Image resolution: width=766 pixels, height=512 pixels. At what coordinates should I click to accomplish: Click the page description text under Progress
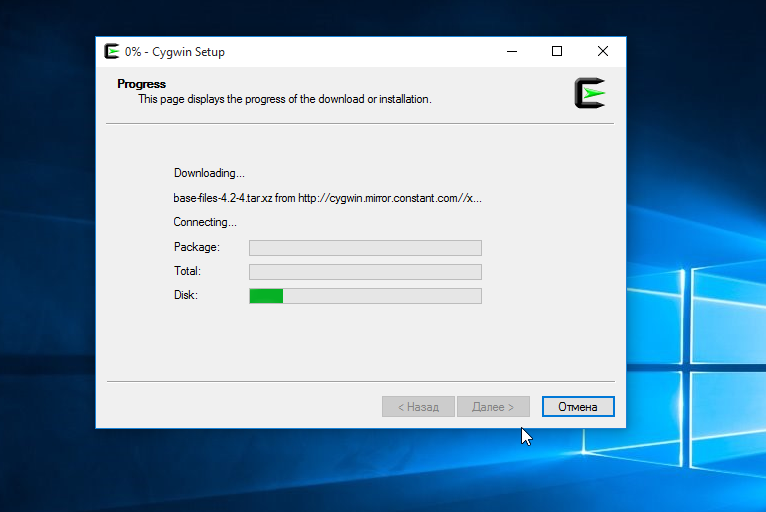(x=285, y=99)
